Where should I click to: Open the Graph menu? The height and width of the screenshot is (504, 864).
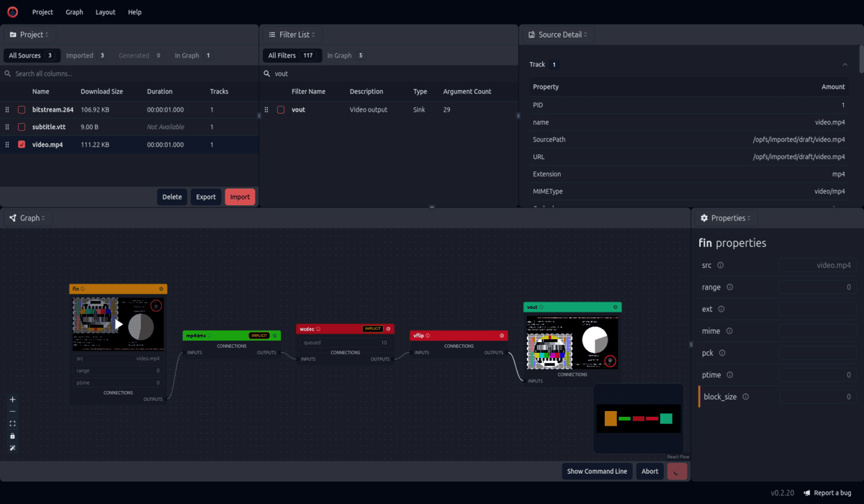(74, 12)
